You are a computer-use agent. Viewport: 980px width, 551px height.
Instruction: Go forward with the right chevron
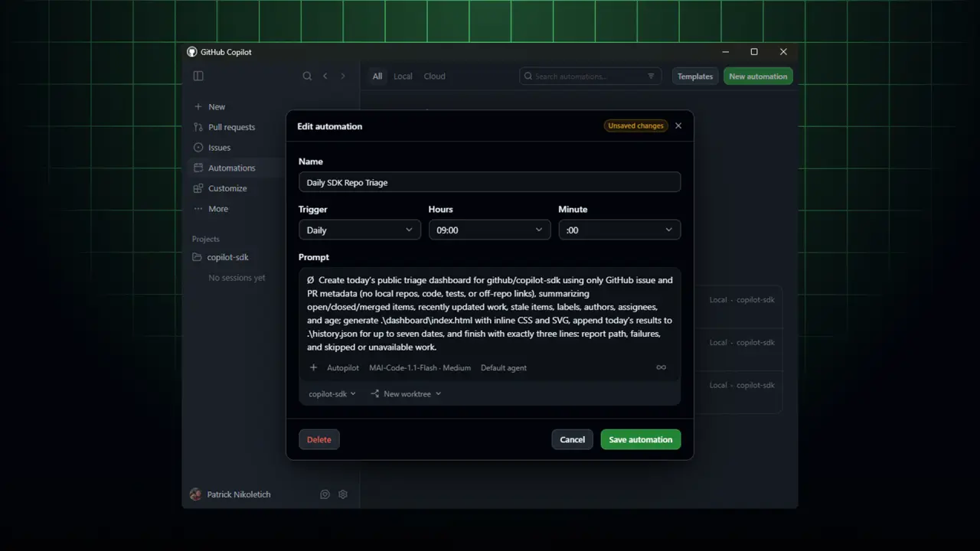pos(343,76)
